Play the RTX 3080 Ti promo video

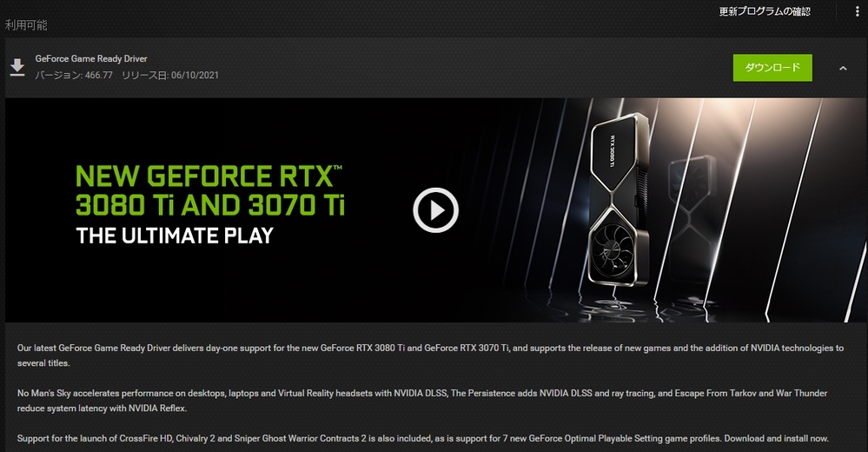click(435, 210)
